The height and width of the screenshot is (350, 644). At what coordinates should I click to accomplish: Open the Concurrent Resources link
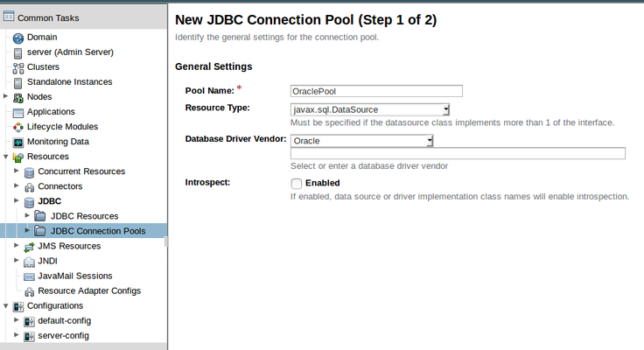tap(81, 171)
